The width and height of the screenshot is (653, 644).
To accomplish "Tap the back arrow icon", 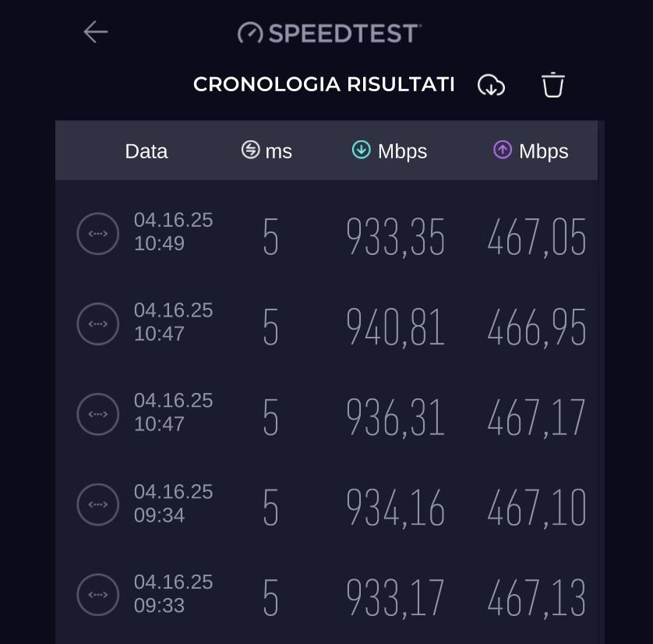I will [x=95, y=32].
